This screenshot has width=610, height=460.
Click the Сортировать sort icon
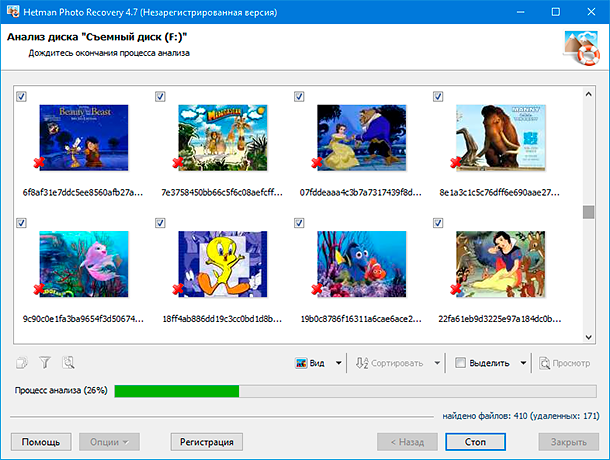coord(362,363)
